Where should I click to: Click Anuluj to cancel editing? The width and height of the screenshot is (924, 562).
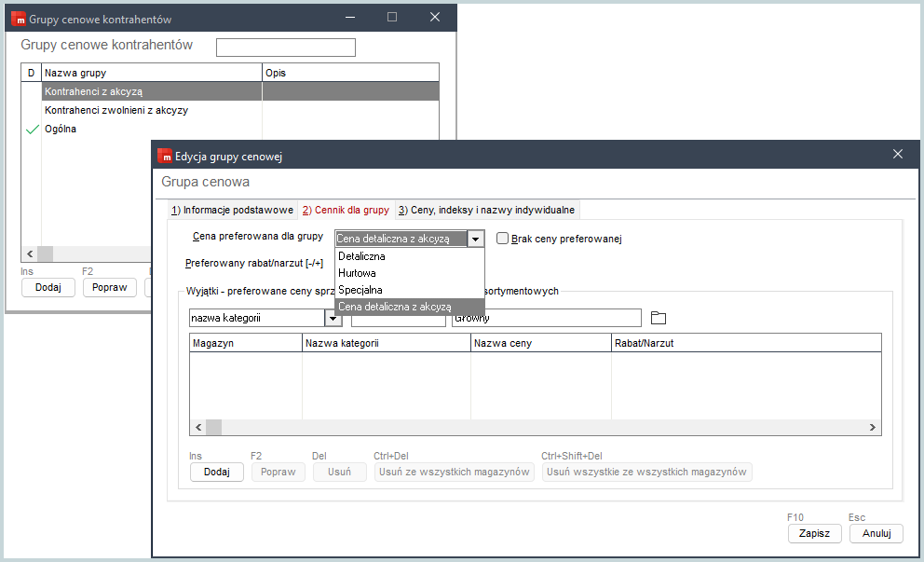(x=876, y=533)
